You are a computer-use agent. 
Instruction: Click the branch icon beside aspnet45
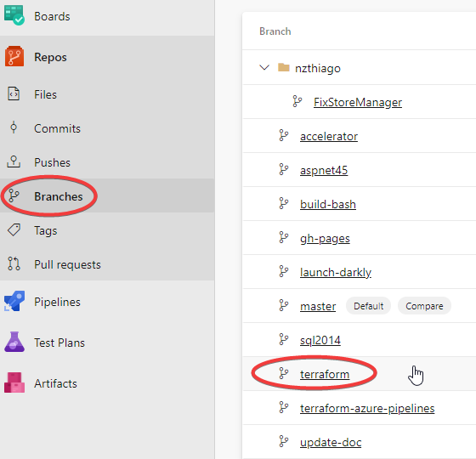coord(284,169)
